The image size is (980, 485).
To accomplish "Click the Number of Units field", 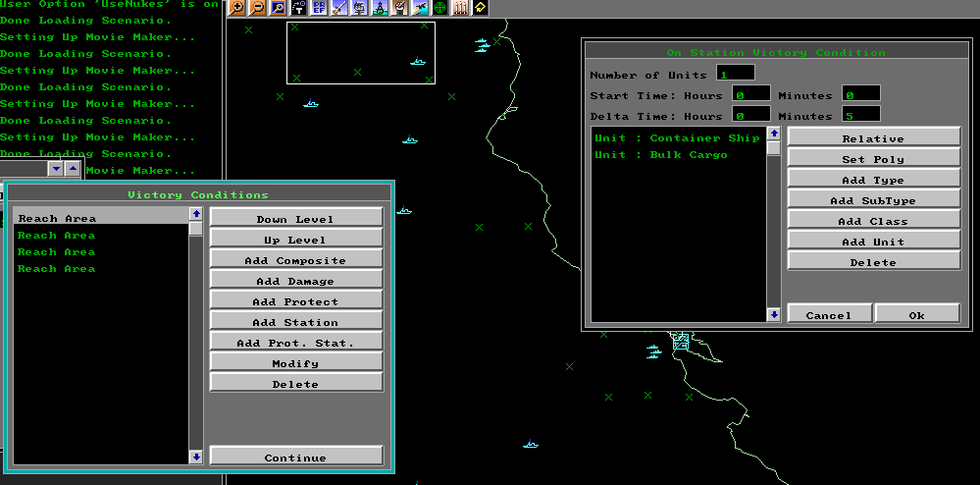I will point(736,74).
